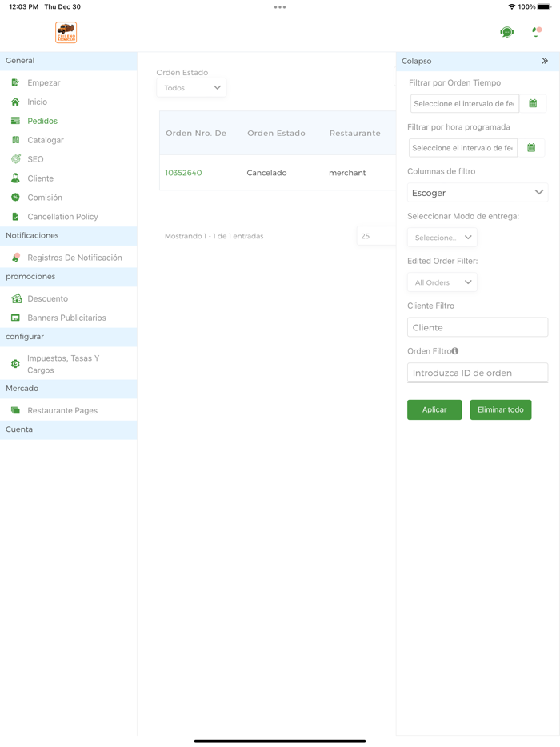
Task: Focus the Introduzca ID de orden input
Action: (x=478, y=373)
